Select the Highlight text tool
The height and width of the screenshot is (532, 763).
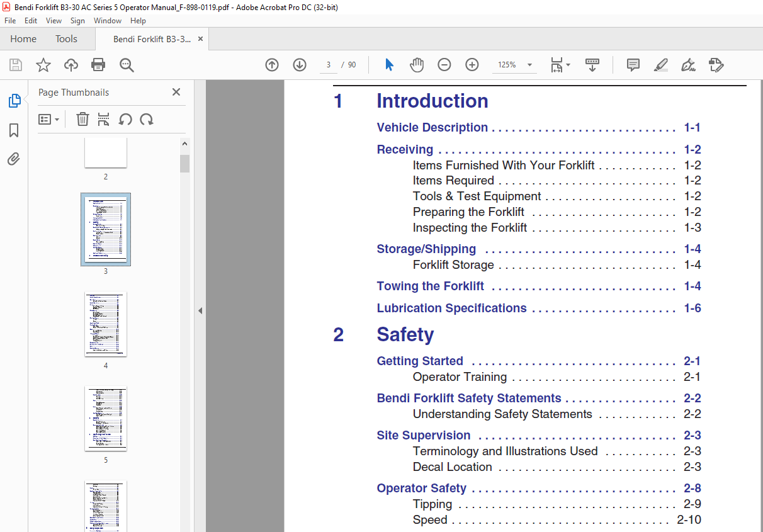660,65
